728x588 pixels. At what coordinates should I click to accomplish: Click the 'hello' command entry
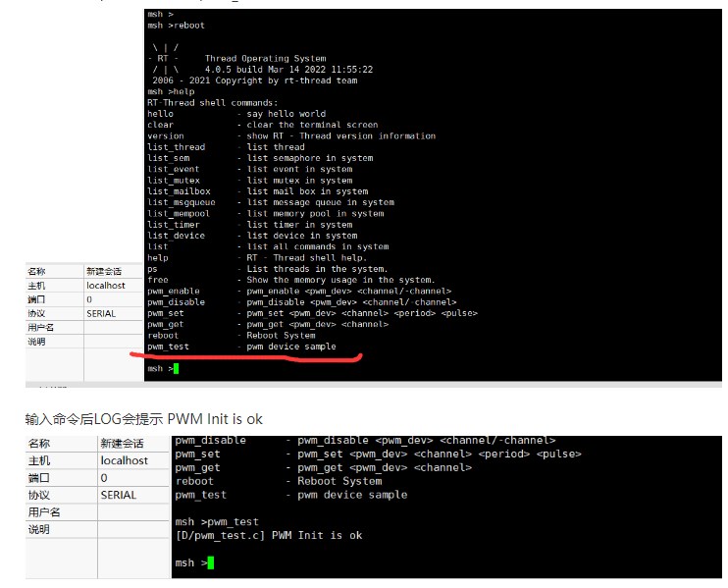pos(160,114)
